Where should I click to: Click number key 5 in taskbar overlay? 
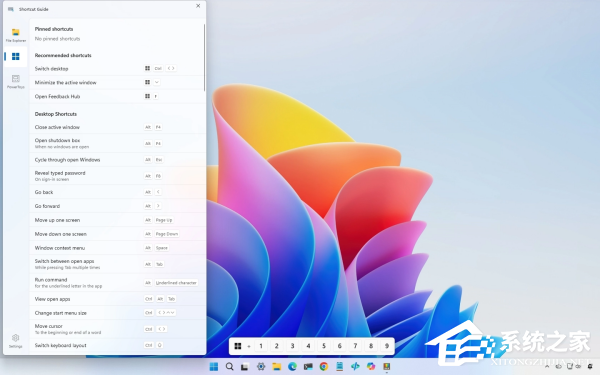coord(324,346)
